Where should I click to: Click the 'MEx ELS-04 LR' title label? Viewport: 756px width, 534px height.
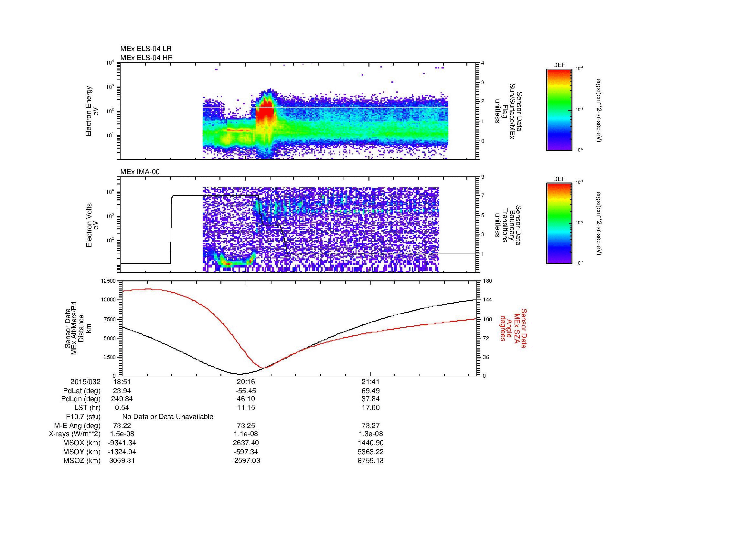[x=145, y=49]
